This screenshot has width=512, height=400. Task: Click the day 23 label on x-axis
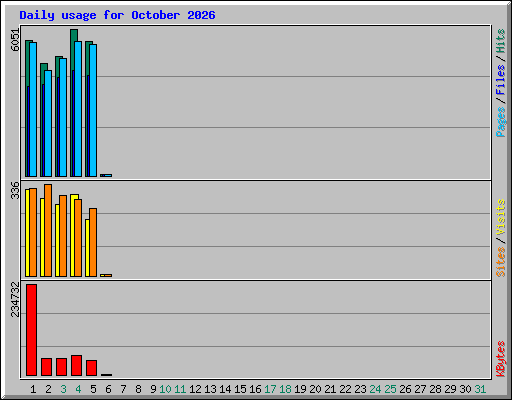point(360,389)
